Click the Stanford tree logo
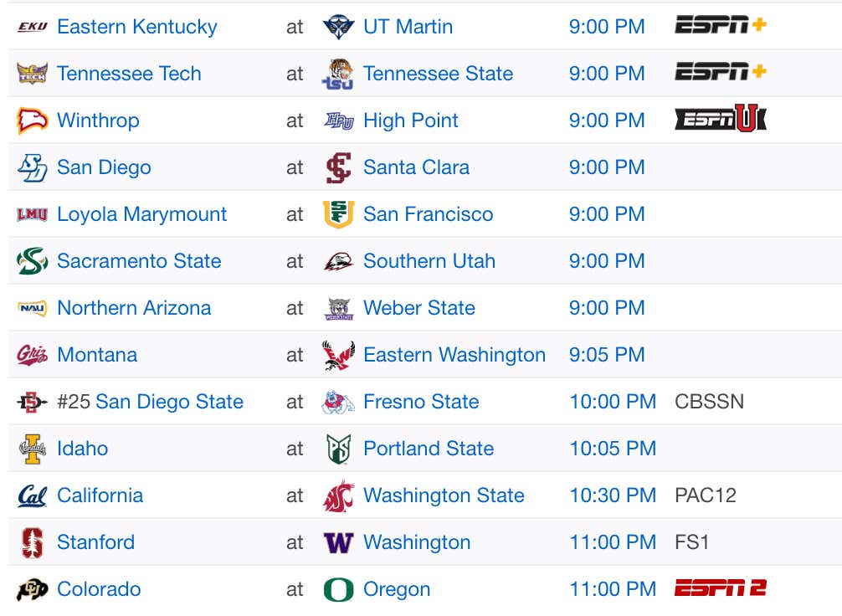The image size is (842, 616). pos(32,542)
